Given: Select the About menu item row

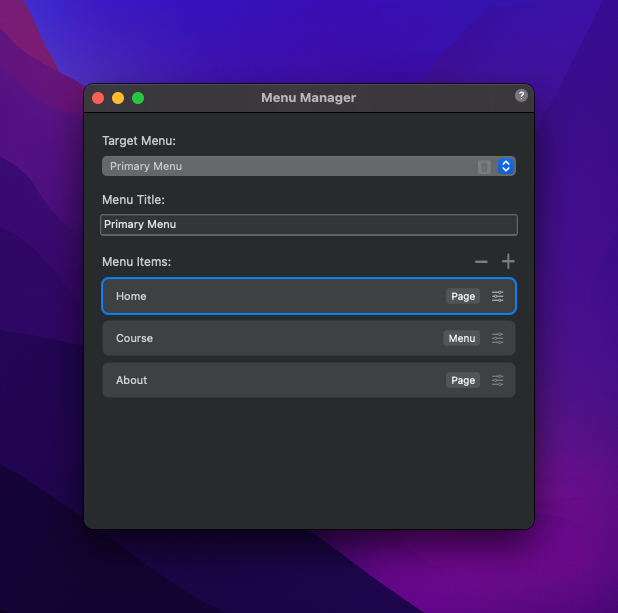Looking at the screenshot, I should (x=270, y=381).
